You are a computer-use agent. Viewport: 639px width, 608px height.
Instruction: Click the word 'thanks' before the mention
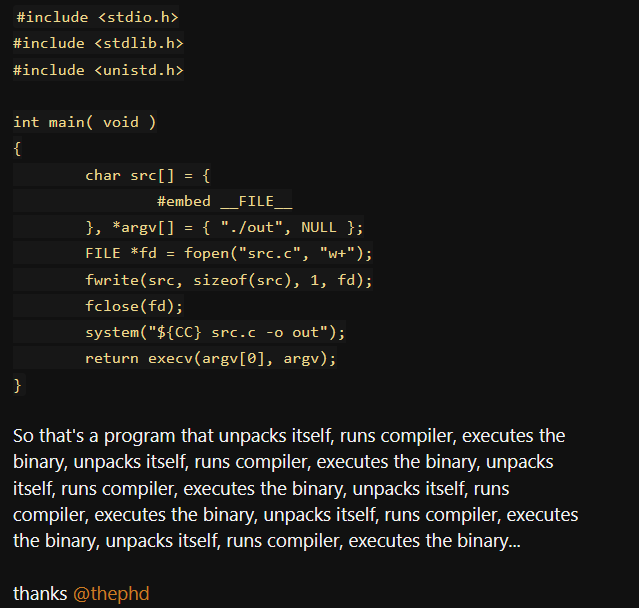[40, 593]
